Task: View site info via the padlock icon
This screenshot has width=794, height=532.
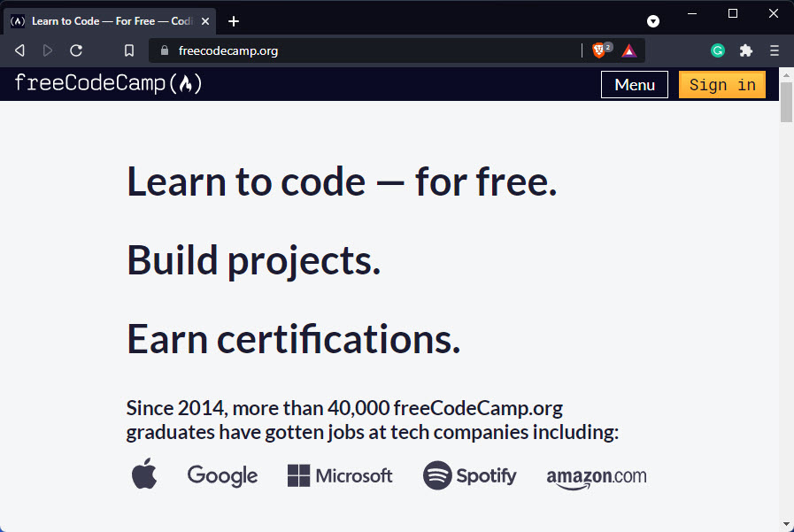Action: tap(164, 50)
